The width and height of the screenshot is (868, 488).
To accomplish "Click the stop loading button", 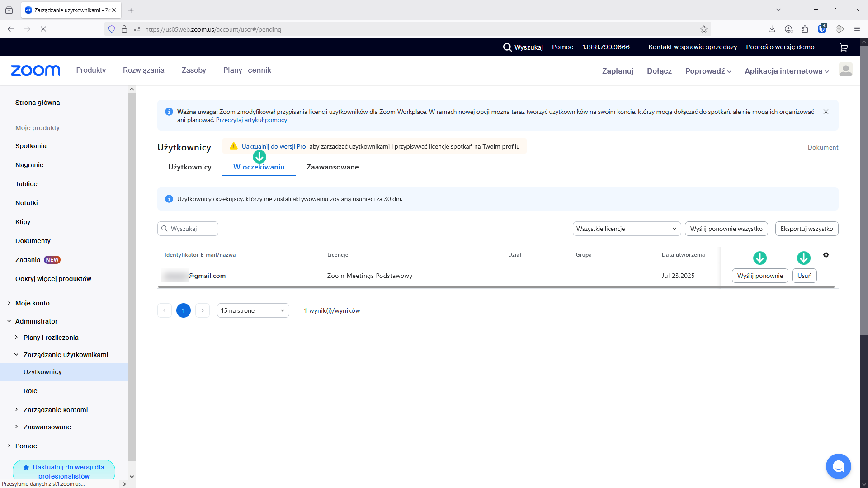I will tap(43, 29).
